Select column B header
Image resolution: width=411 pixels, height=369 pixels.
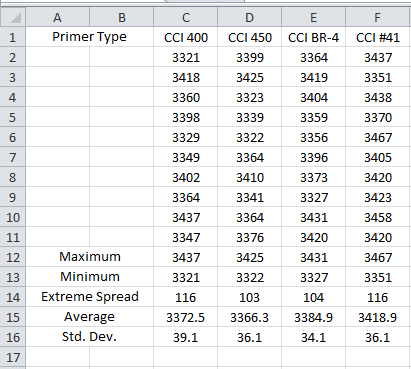point(121,17)
